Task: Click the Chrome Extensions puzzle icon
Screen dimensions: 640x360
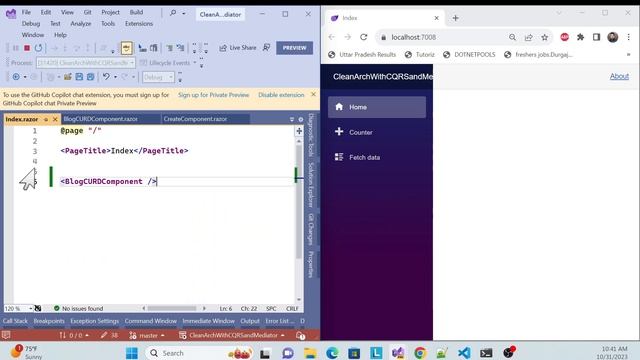Action: (x=580, y=37)
